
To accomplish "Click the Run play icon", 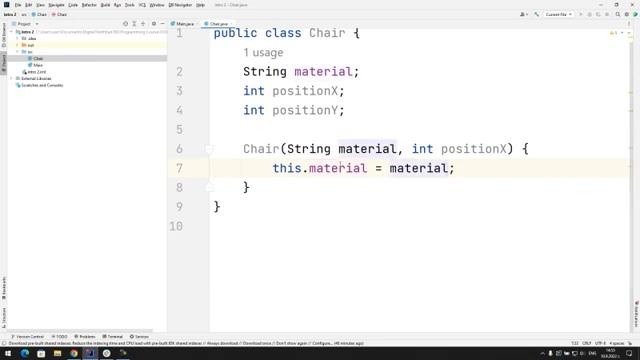I will pos(580,14).
